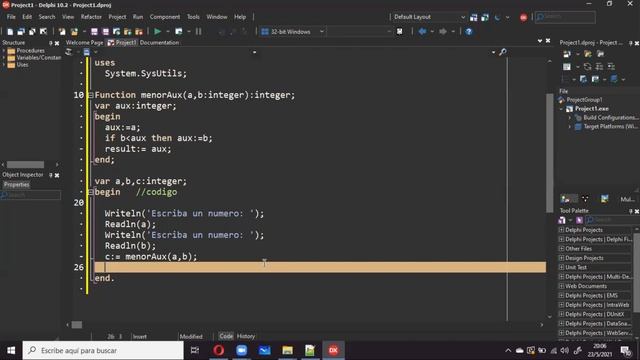Screen dimensions: 640x360
Task: Click the editor vertical scrollbar thumb
Action: point(549,153)
